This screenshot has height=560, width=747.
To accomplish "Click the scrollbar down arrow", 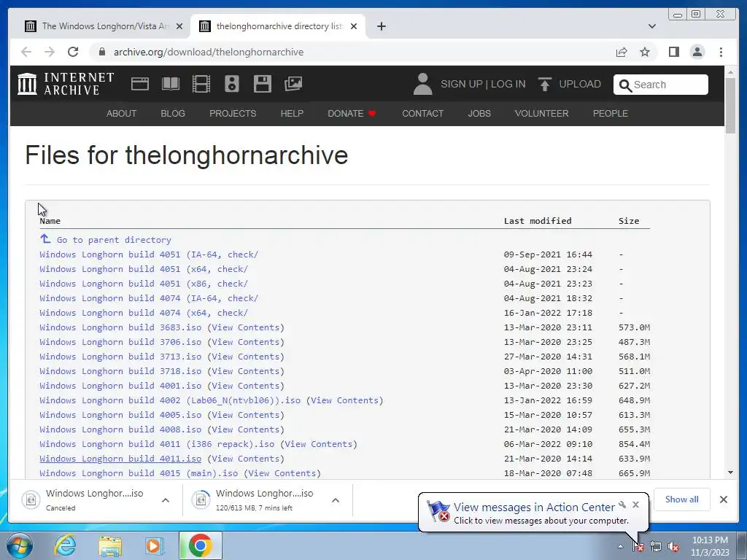I will [730, 472].
